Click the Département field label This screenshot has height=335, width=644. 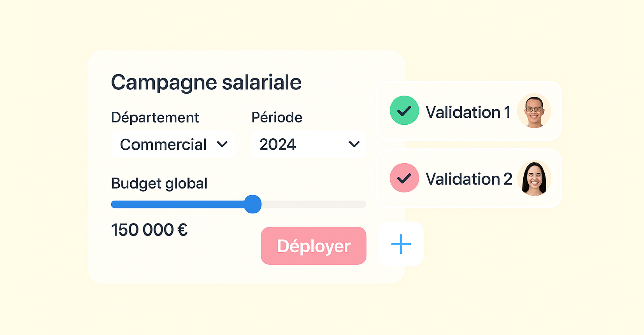[x=155, y=118]
